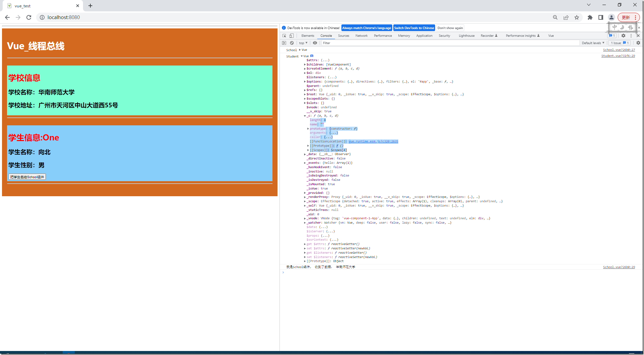The width and height of the screenshot is (644, 355).
Task: Focus the console Filter field
Action: coord(450,43)
